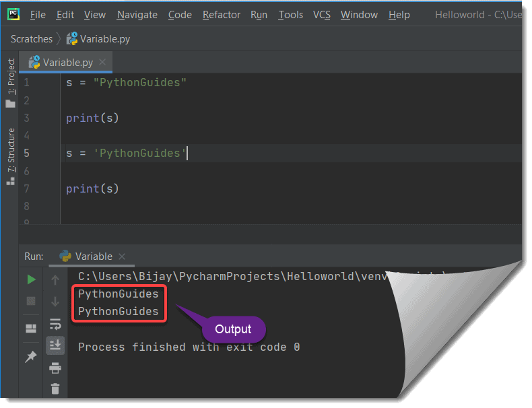Open the Window menu
Viewport: 532px width, 408px height.
360,15
